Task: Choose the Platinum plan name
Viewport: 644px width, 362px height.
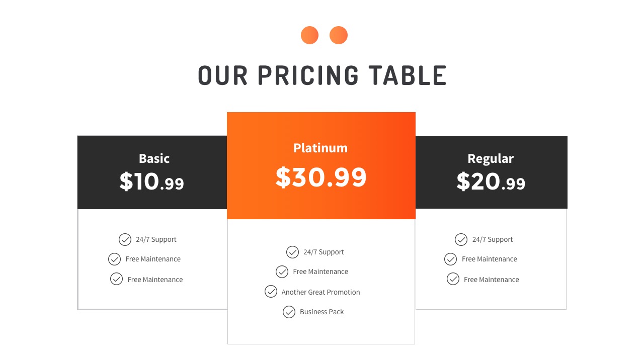Action: (x=320, y=148)
